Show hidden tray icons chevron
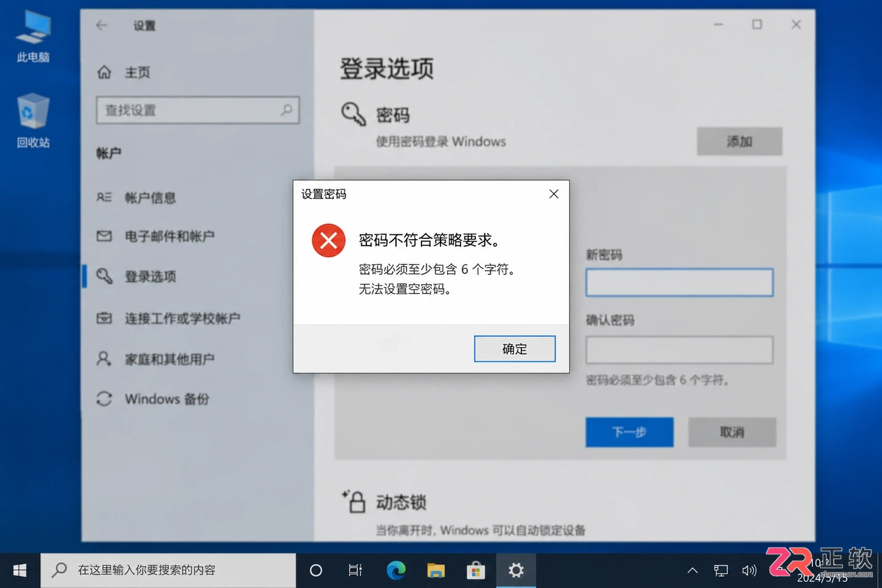 (x=693, y=570)
